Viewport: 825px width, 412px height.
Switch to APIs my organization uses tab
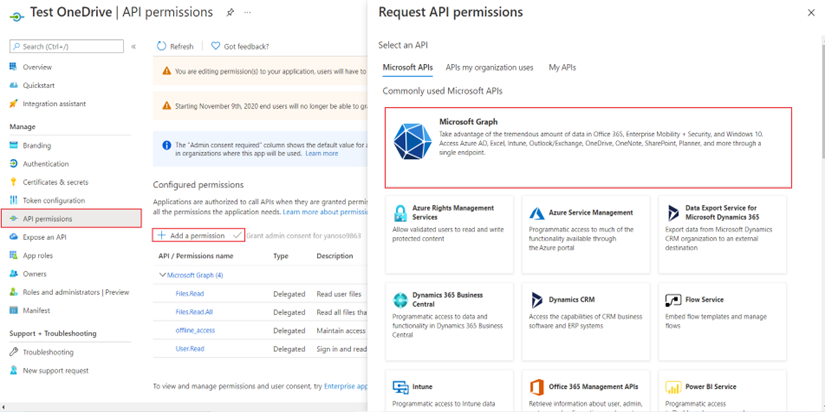tap(489, 68)
